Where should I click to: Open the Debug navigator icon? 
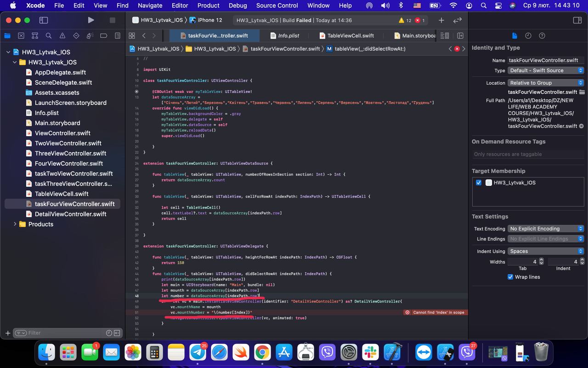click(x=90, y=36)
